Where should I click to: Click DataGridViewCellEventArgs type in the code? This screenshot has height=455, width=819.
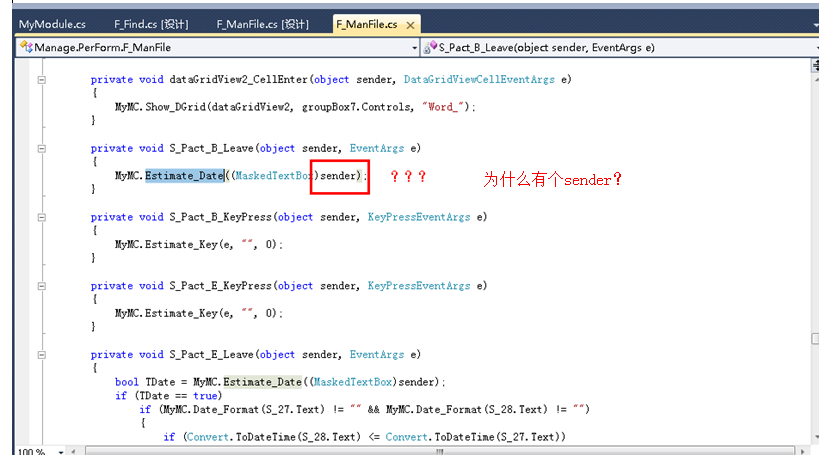479,79
